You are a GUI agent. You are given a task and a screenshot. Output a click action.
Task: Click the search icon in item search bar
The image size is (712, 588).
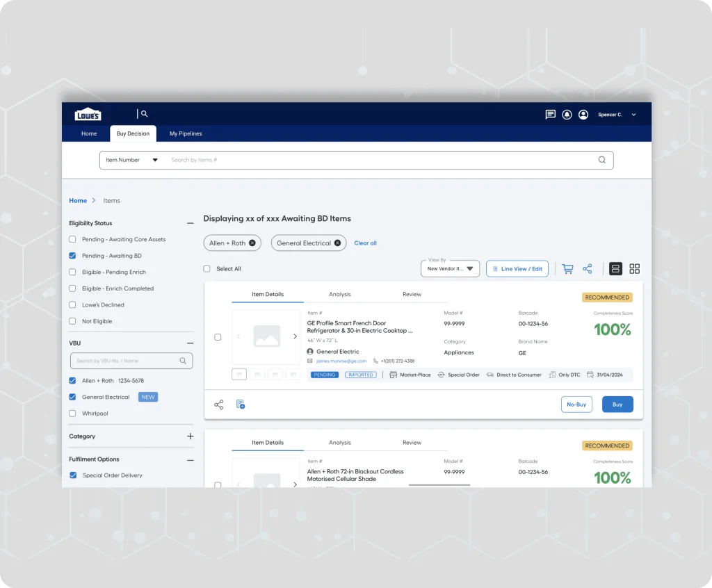tap(601, 160)
